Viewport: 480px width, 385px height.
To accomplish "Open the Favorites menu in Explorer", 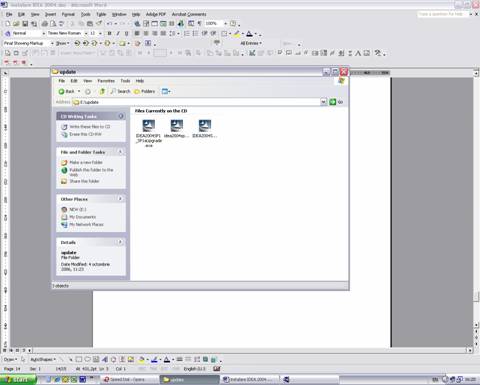I will pyautogui.click(x=106, y=81).
